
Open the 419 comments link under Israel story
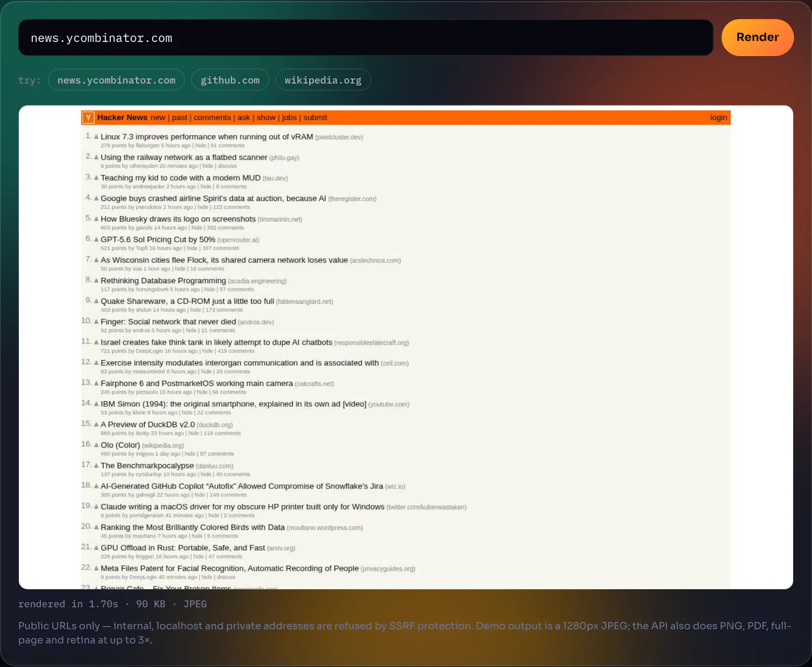point(236,351)
